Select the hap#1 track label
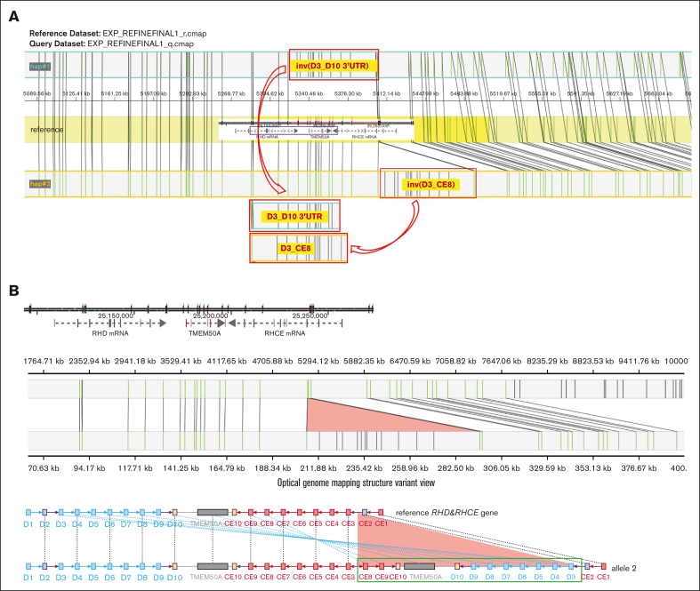The height and width of the screenshot is (591, 700). tap(40, 67)
